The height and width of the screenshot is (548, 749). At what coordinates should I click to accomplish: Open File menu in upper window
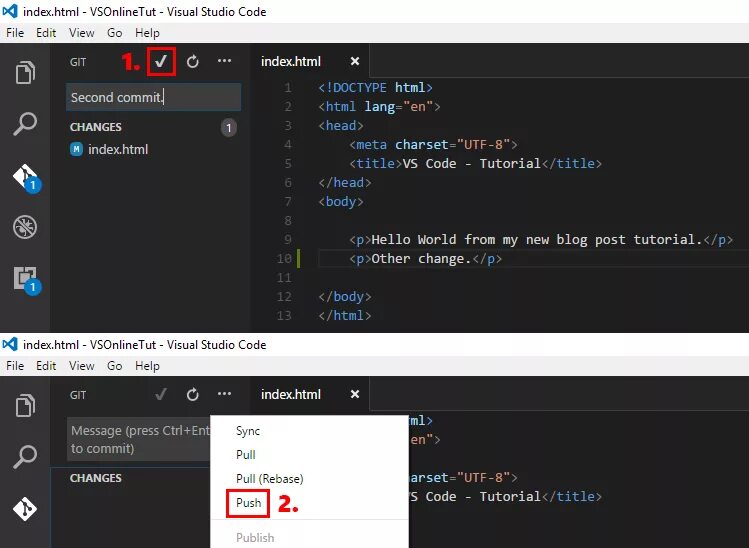(x=15, y=33)
